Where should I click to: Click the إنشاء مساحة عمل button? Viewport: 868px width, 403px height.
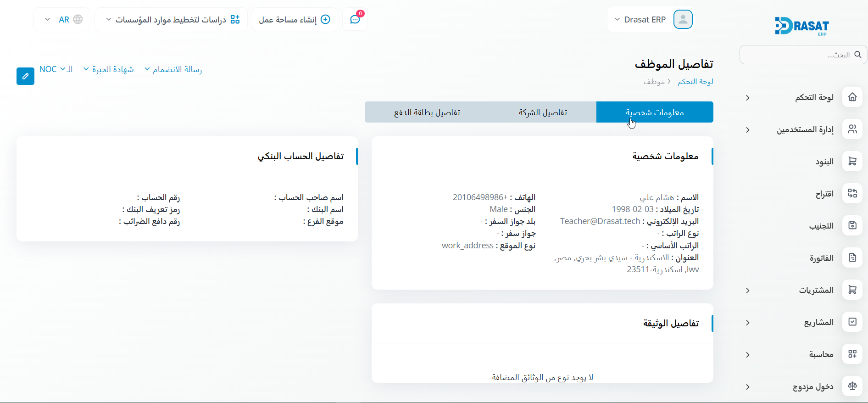click(295, 19)
